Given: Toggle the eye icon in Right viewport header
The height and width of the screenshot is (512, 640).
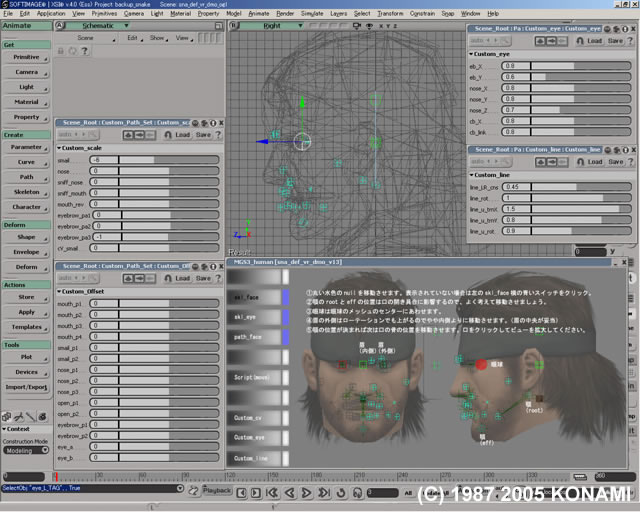Looking at the screenshot, I should coord(369,26).
